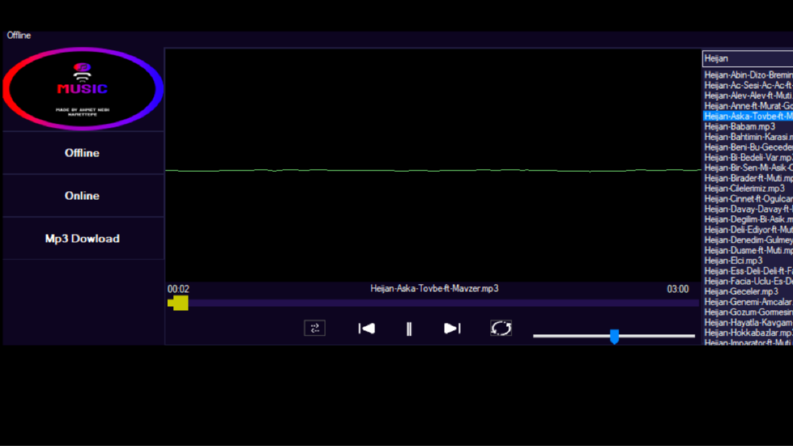Select Heijan-Bir-Sen-Mi-Asik song

(x=748, y=168)
